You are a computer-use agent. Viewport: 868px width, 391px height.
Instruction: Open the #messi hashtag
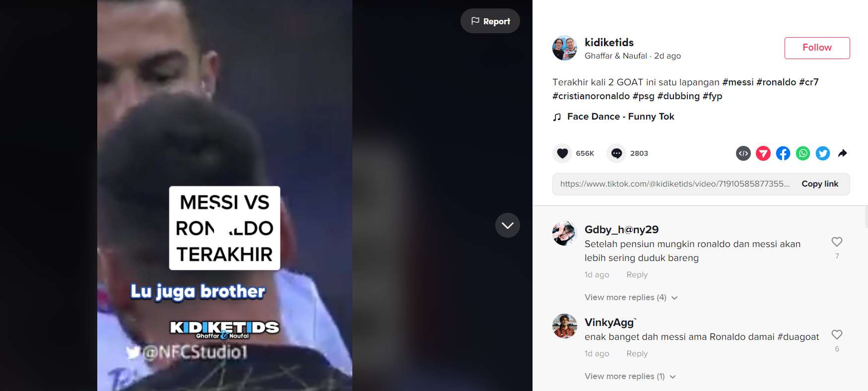coord(737,82)
